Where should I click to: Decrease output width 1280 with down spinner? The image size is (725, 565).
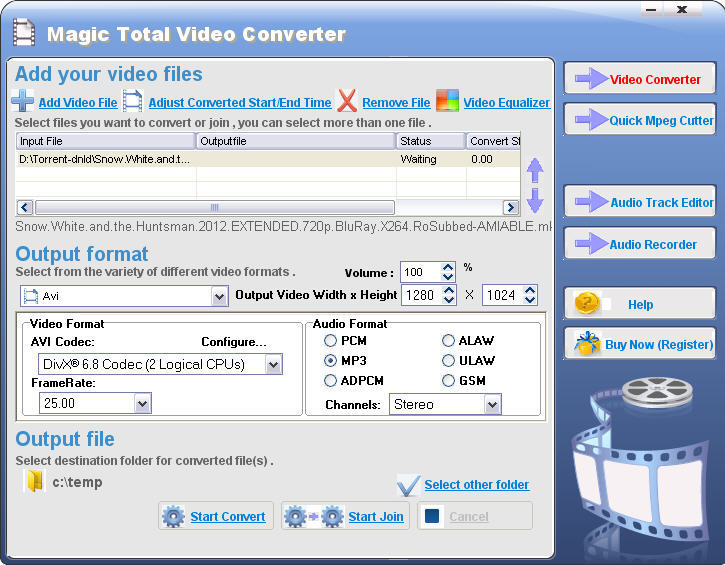pos(449,300)
